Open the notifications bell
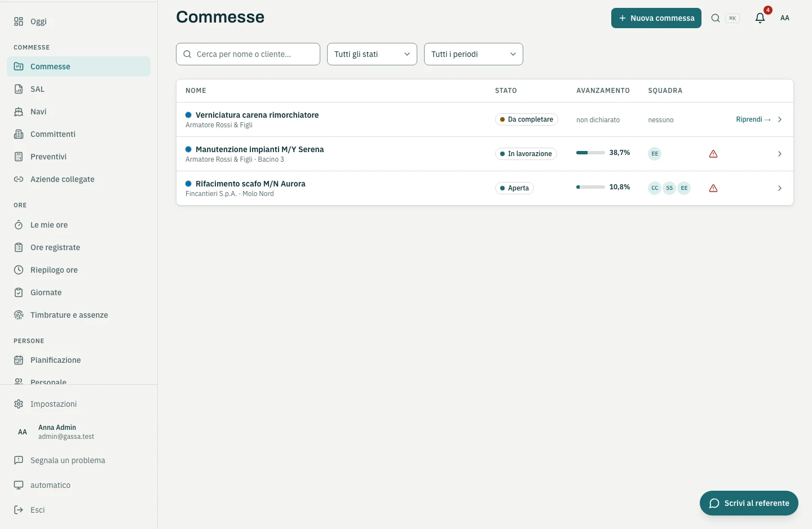This screenshot has height=529, width=812. coord(760,18)
